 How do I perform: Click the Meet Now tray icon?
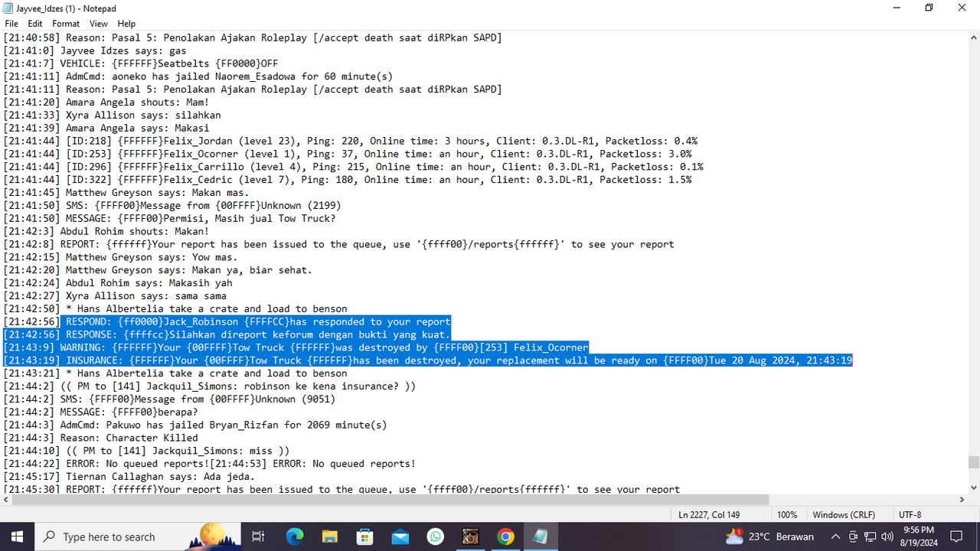[853, 536]
